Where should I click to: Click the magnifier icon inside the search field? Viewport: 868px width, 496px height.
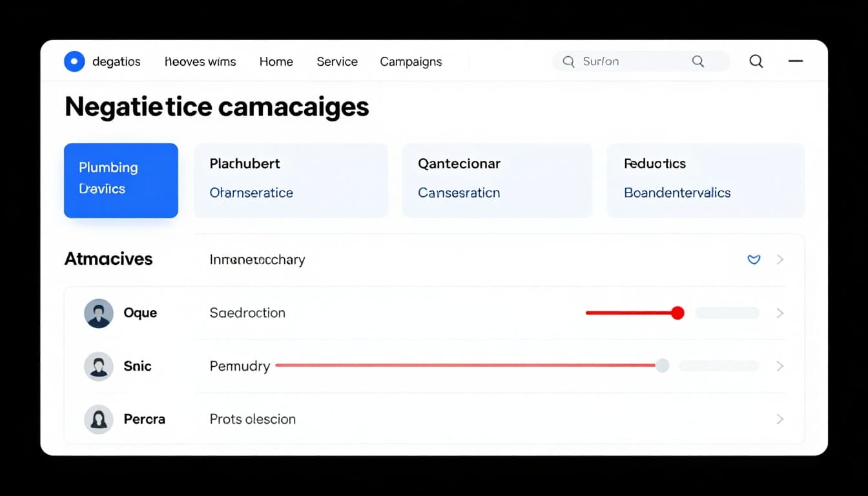click(568, 61)
